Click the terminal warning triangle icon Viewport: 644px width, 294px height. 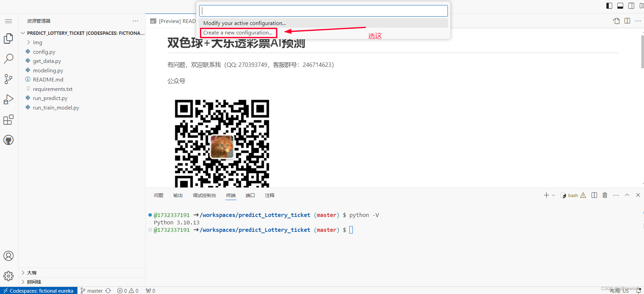(x=583, y=195)
